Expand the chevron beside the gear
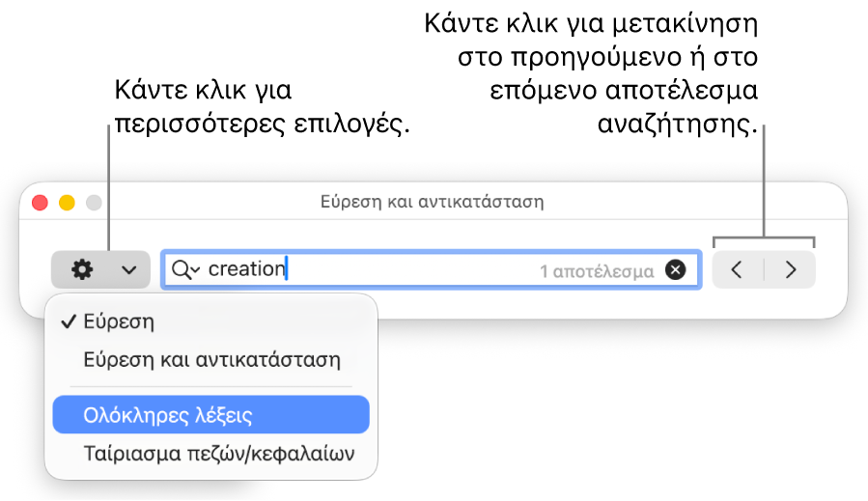Viewport: 868px width, 501px height. tap(129, 270)
